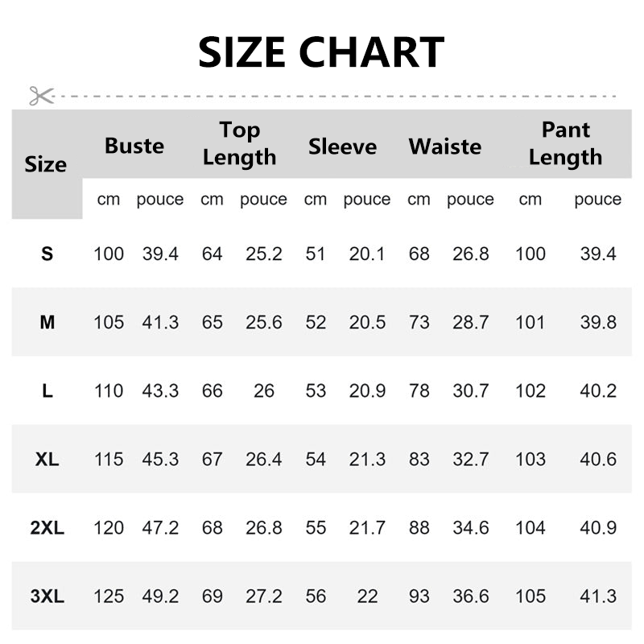Select the M size row label
This screenshot has height=644, width=644.
point(47,323)
